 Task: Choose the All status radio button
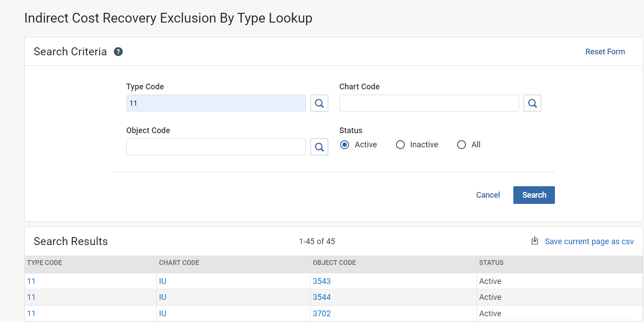(x=462, y=144)
